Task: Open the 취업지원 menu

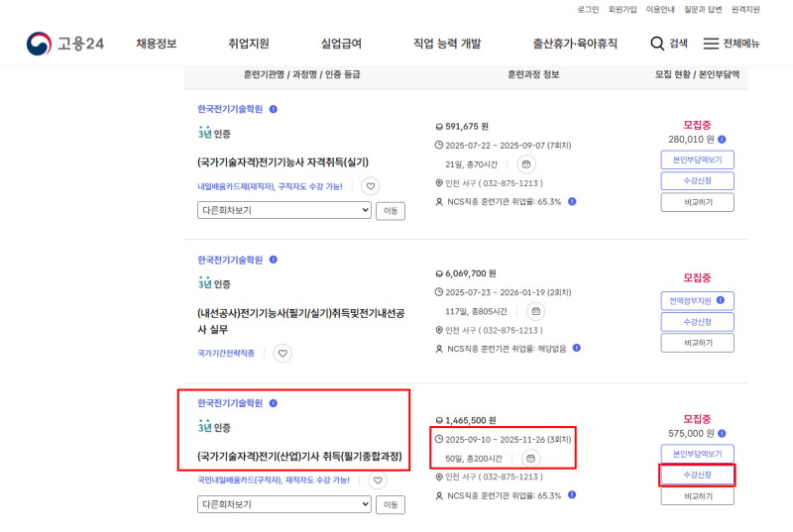Action: (x=249, y=44)
